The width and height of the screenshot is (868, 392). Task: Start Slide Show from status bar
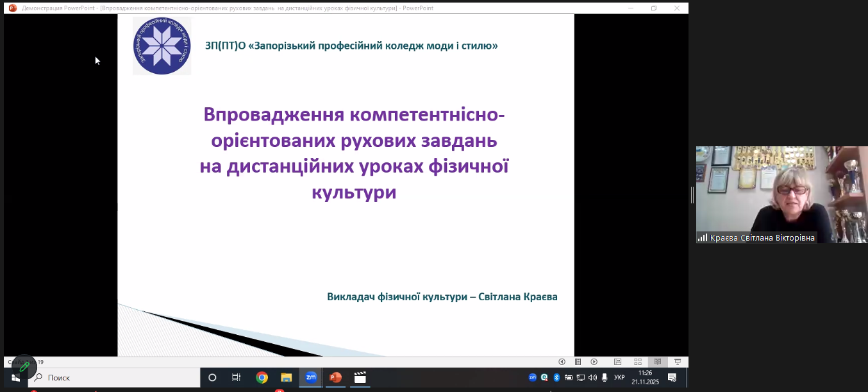click(x=678, y=362)
